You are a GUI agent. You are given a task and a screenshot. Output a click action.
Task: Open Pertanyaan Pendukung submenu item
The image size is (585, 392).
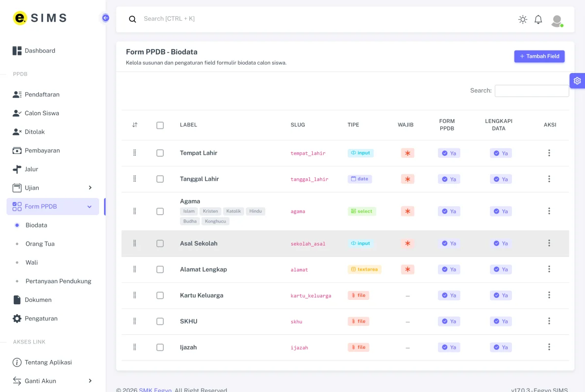52,281
